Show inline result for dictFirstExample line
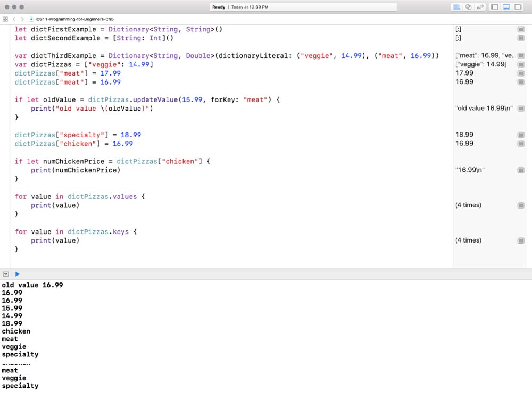 click(521, 29)
